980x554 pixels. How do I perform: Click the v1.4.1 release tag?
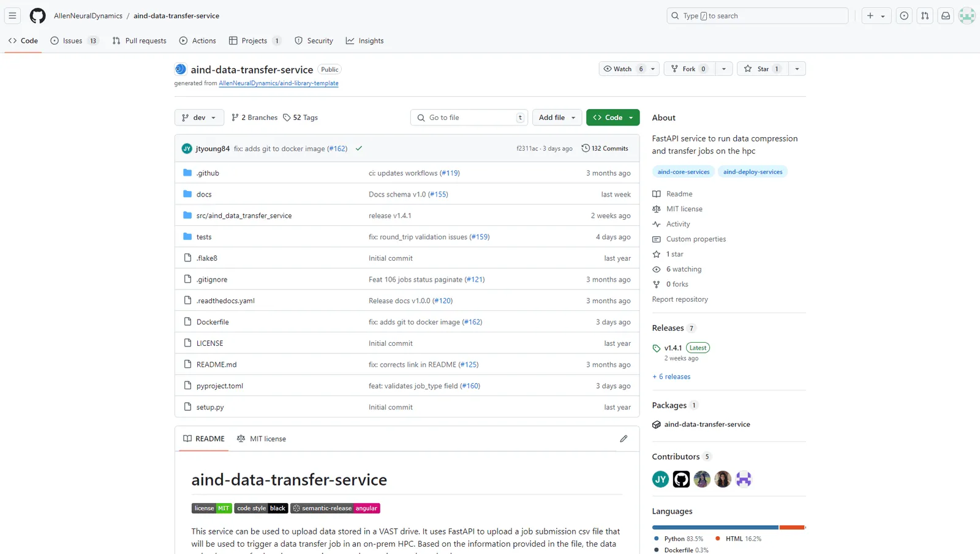(673, 348)
